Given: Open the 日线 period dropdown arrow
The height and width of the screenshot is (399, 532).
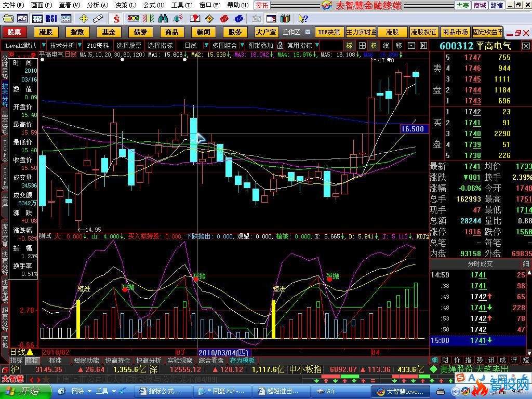Looking at the screenshot, I should click(x=206, y=45).
